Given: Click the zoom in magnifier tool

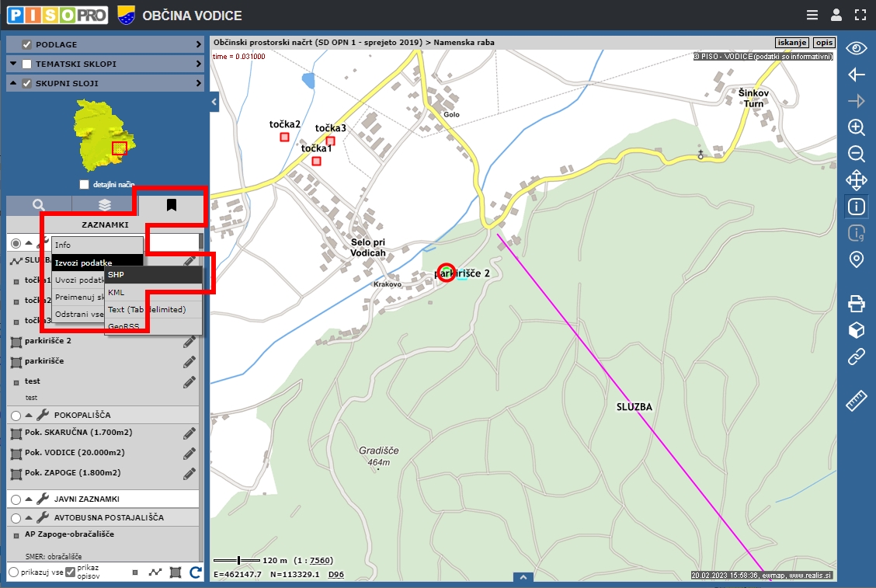Looking at the screenshot, I should 856,127.
